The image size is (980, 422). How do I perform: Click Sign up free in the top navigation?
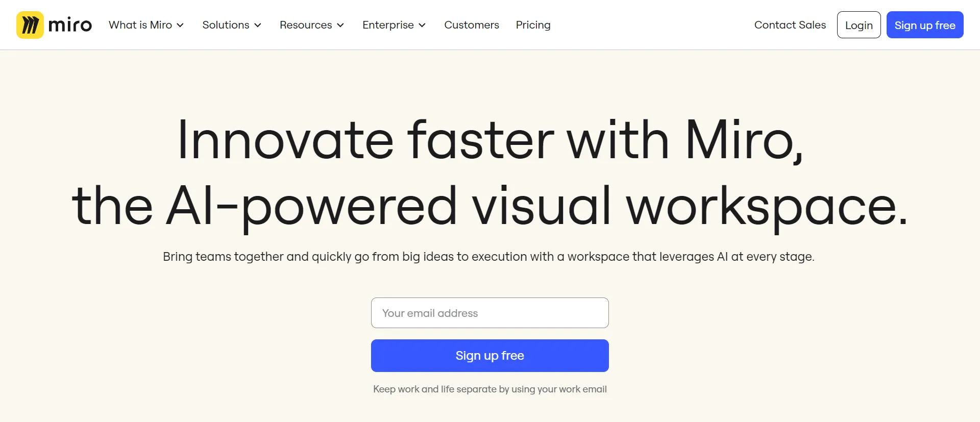tap(925, 25)
